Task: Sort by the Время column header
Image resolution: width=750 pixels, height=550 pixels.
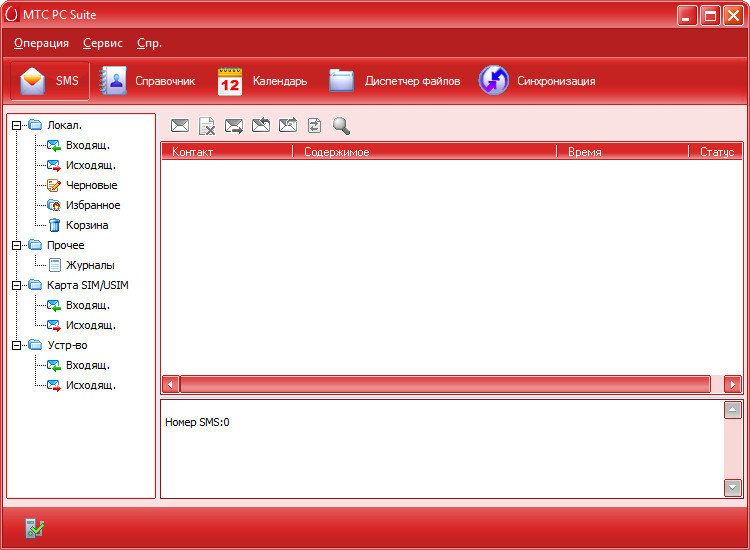Action: [x=623, y=152]
